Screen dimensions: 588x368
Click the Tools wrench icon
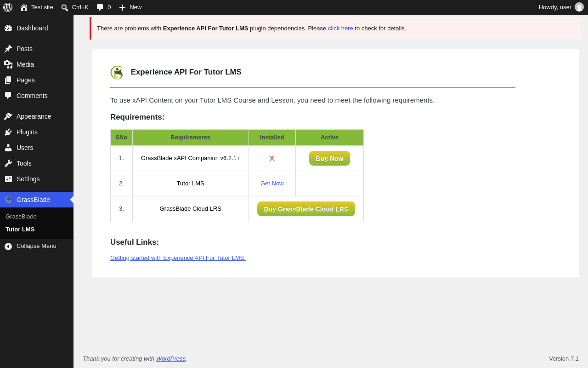(x=8, y=163)
